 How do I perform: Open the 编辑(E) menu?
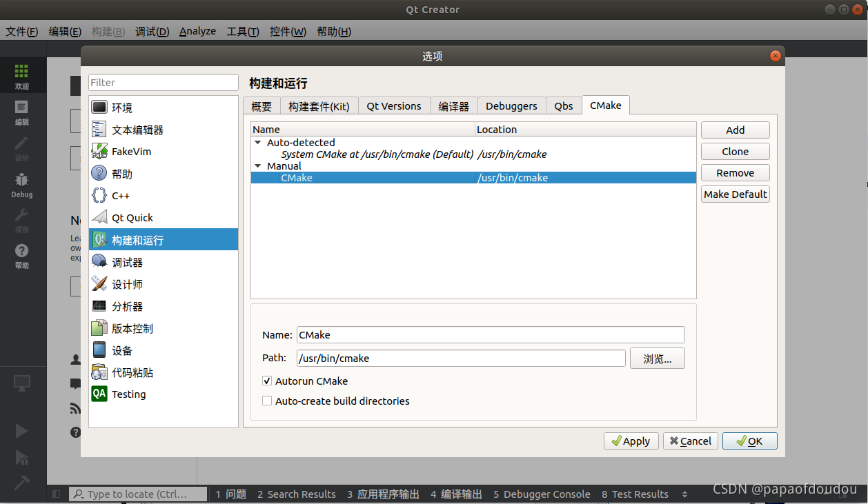click(x=65, y=32)
